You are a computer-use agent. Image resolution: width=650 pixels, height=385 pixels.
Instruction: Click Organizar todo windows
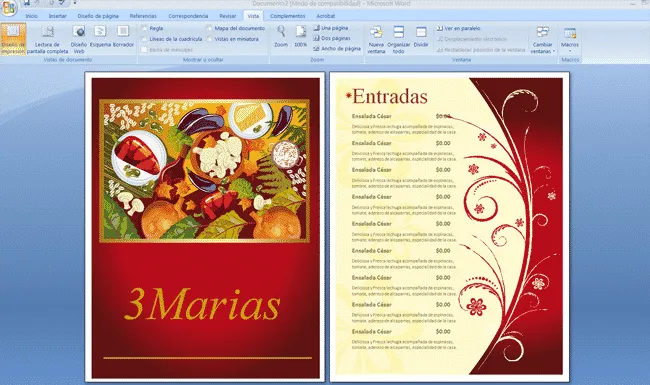(398, 40)
